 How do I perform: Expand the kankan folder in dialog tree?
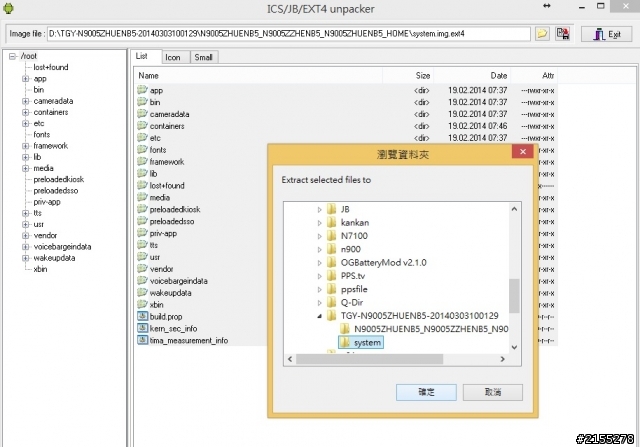[x=320, y=223]
